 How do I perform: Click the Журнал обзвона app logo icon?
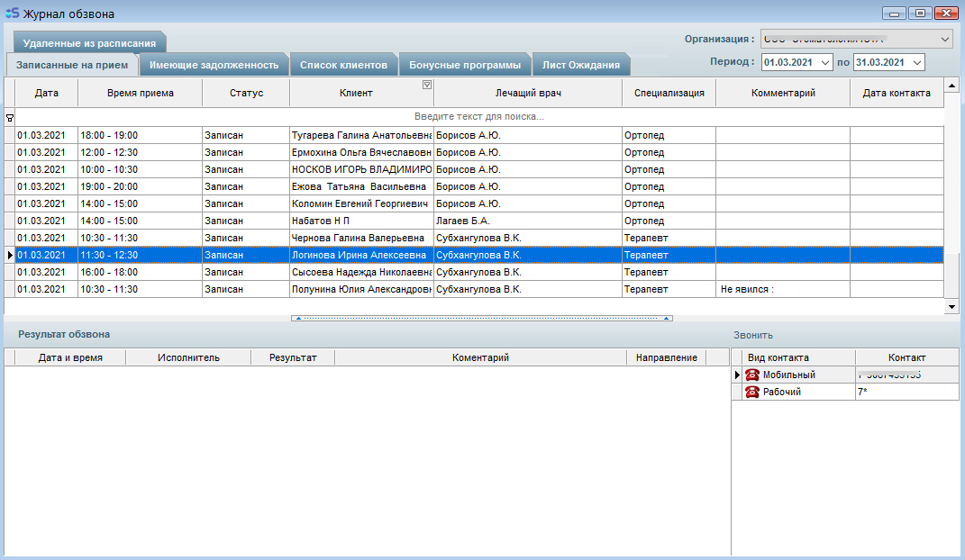[13, 13]
